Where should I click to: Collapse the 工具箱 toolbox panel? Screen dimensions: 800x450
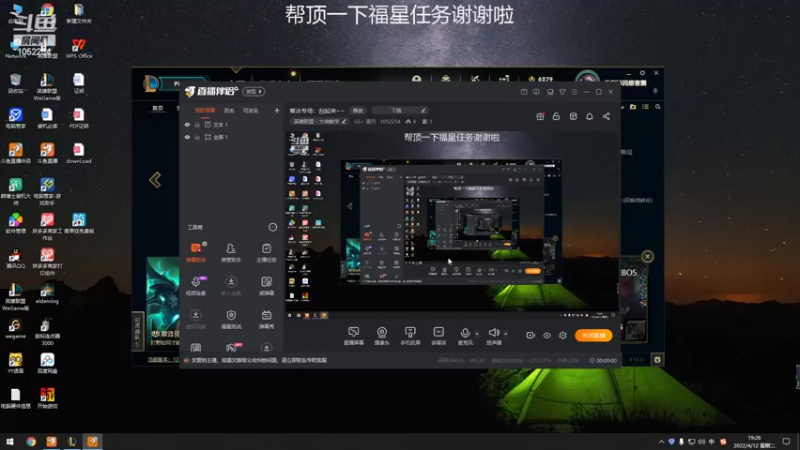272,227
